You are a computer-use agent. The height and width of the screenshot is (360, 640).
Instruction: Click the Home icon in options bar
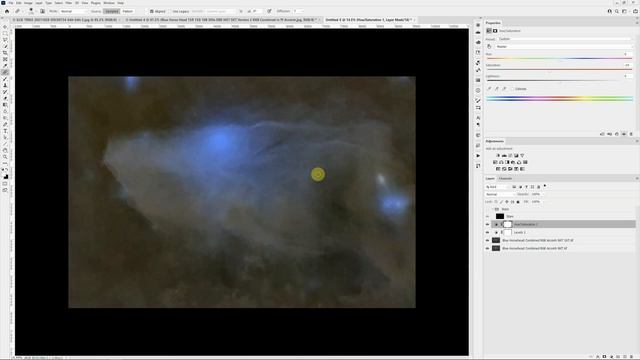click(x=7, y=11)
